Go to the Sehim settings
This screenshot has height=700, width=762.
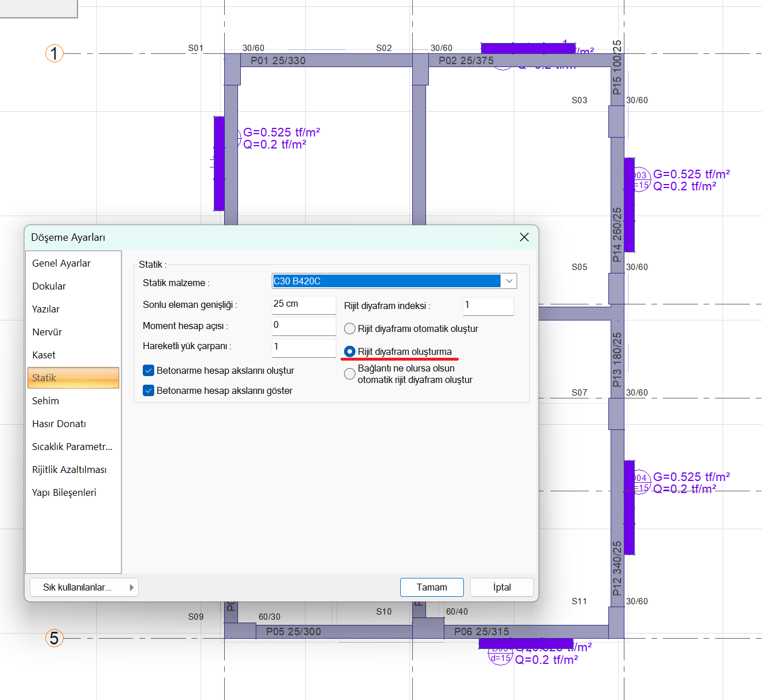pos(46,401)
